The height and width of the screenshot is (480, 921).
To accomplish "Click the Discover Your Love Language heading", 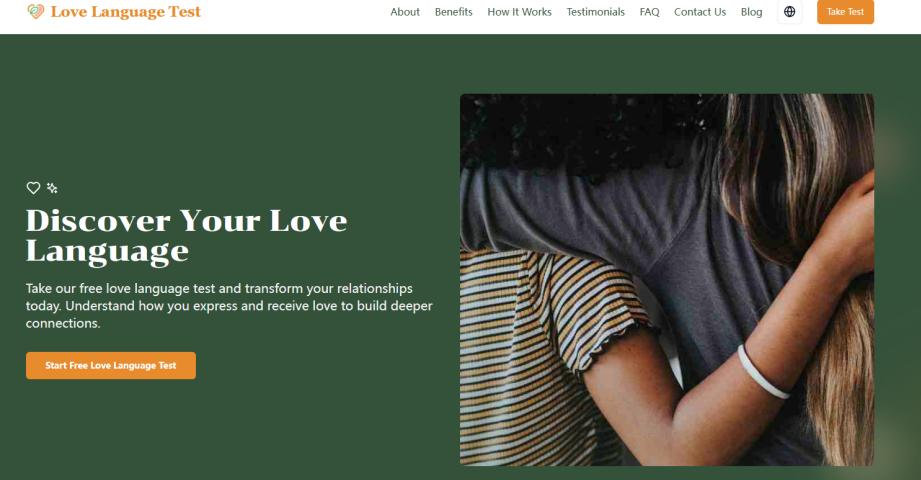I will click(186, 236).
